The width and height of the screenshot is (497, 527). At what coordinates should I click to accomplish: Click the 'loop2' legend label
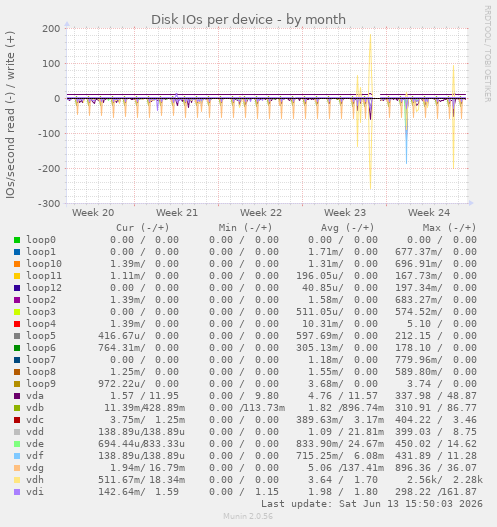[x=41, y=300]
